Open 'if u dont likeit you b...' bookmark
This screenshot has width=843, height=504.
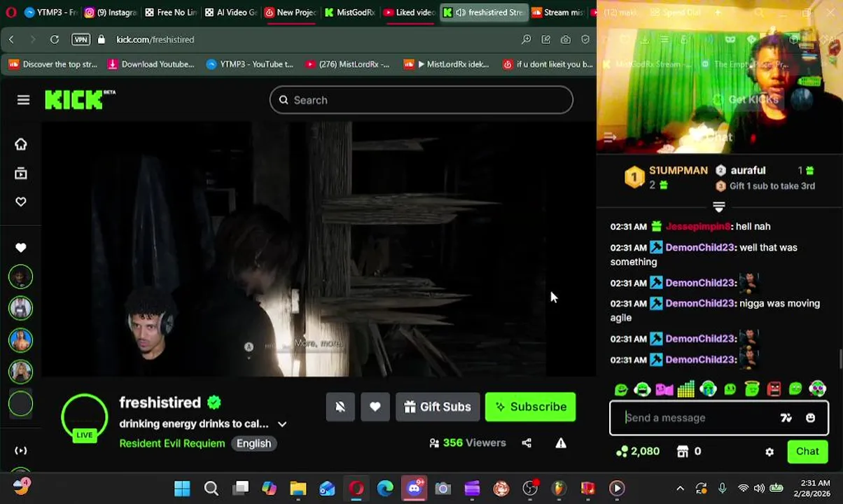[x=548, y=64]
